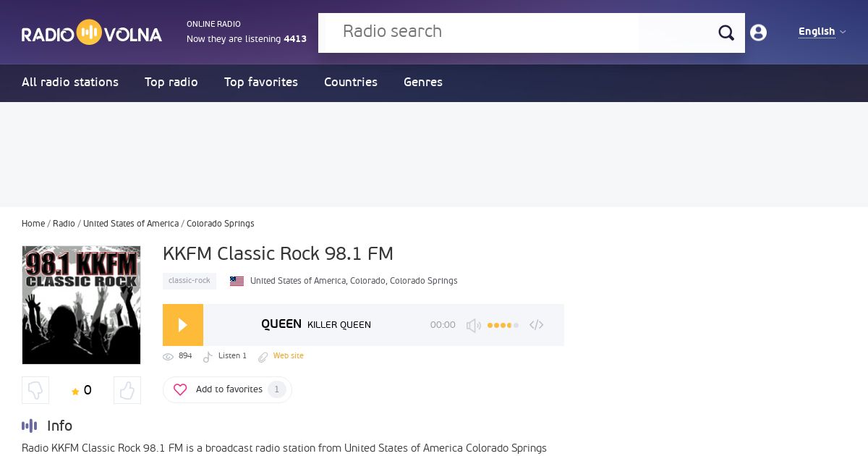
Task: Browse the Countries menu item
Action: (x=351, y=83)
